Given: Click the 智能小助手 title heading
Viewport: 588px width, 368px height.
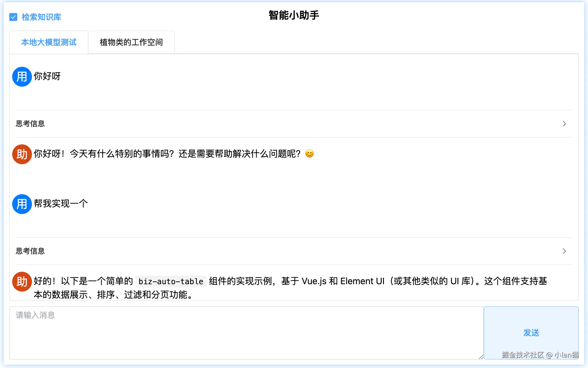Looking at the screenshot, I should 294,15.
